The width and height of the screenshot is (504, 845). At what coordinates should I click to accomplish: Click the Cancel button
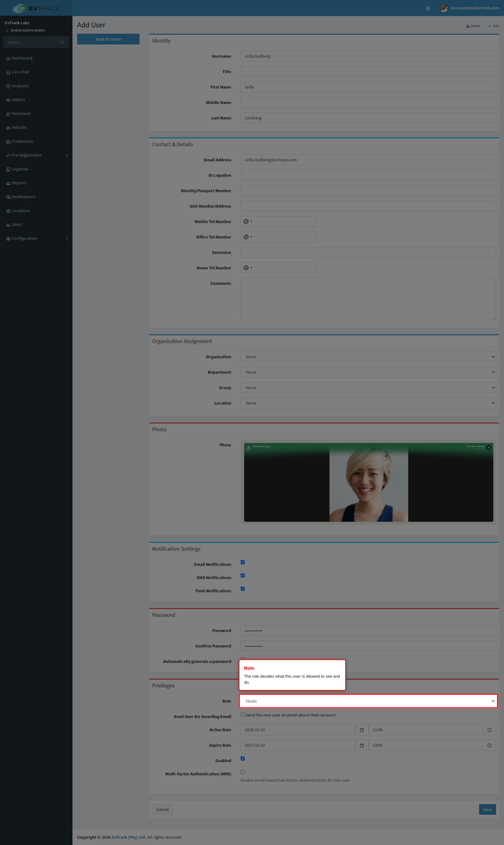tap(162, 810)
